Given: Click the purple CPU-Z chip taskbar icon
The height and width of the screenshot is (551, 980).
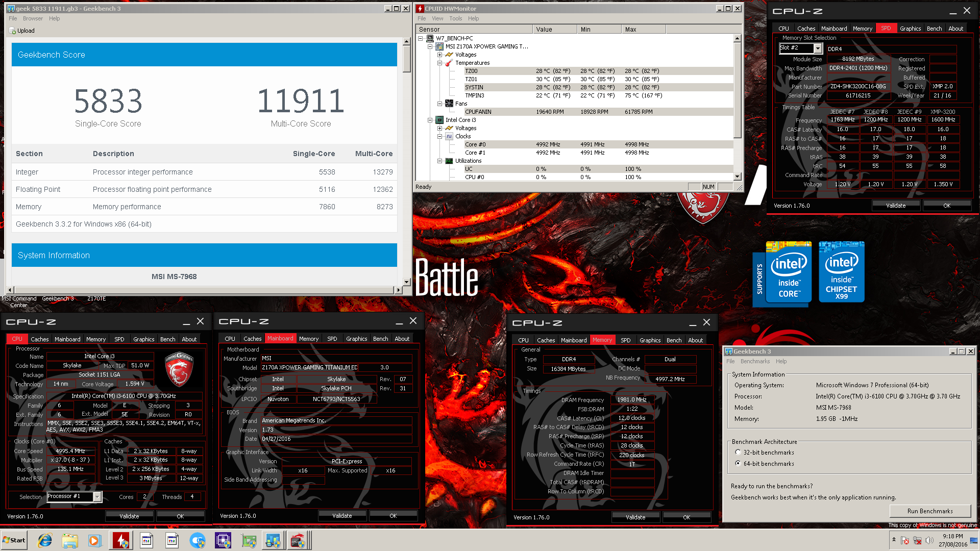Looking at the screenshot, I should coord(223,540).
